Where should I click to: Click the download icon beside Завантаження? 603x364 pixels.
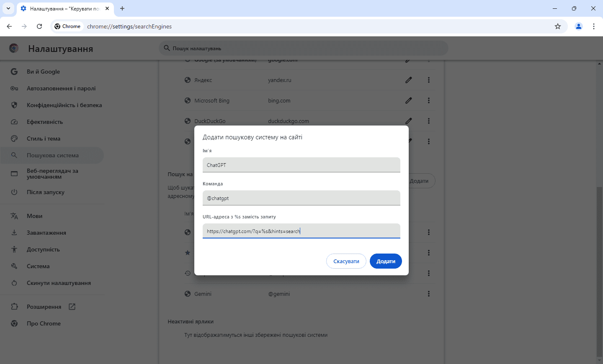pos(14,233)
